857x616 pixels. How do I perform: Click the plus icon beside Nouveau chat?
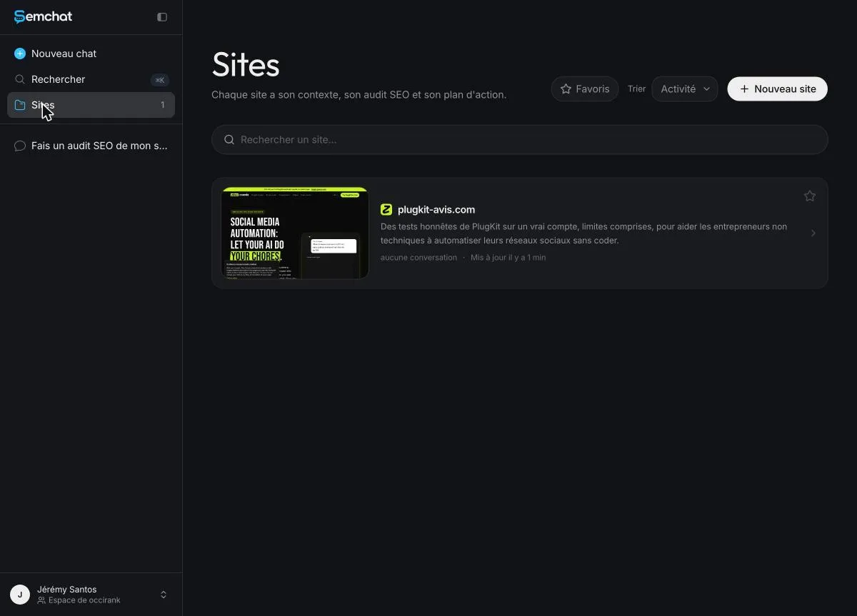click(20, 54)
